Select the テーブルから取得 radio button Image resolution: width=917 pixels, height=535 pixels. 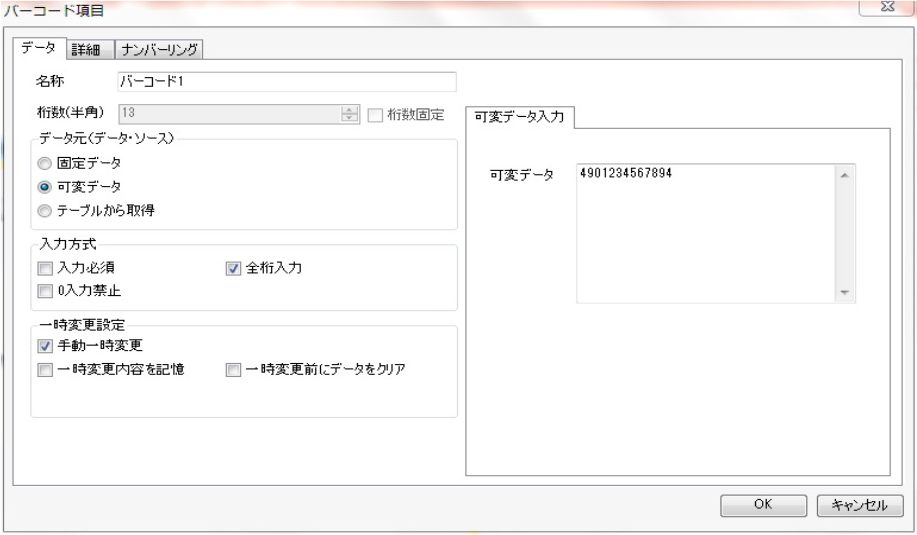(x=44, y=210)
